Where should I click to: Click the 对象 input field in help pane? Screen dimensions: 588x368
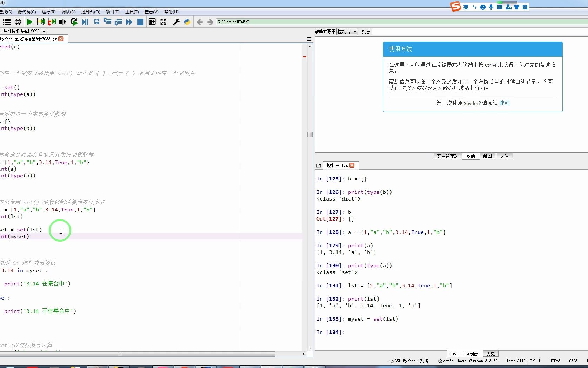click(480, 32)
